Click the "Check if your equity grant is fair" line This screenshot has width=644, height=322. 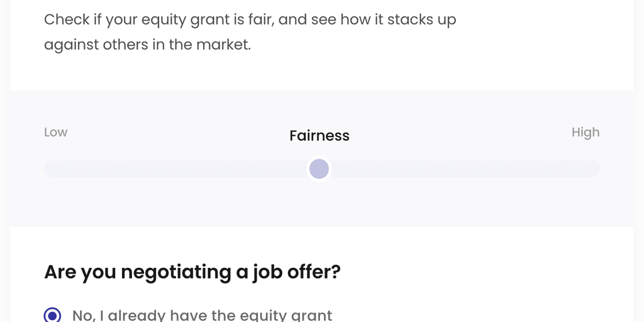pos(158,19)
